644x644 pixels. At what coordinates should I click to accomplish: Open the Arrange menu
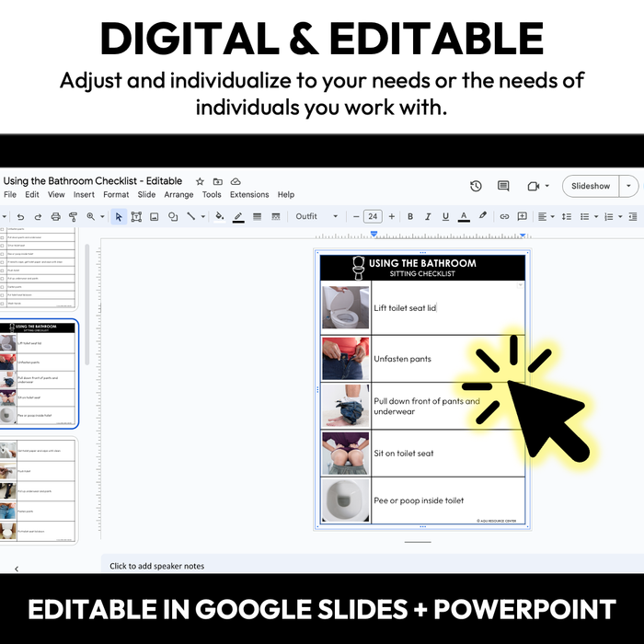coord(178,195)
